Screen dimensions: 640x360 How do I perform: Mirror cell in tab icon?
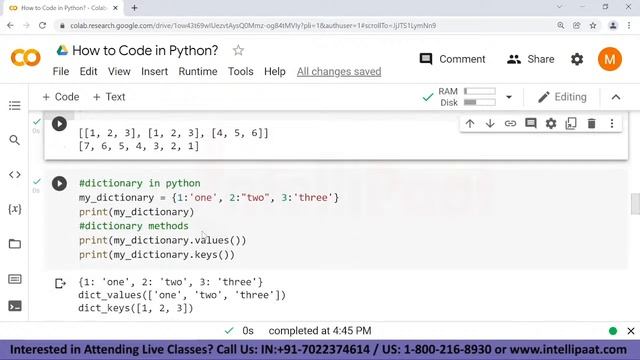tap(571, 123)
